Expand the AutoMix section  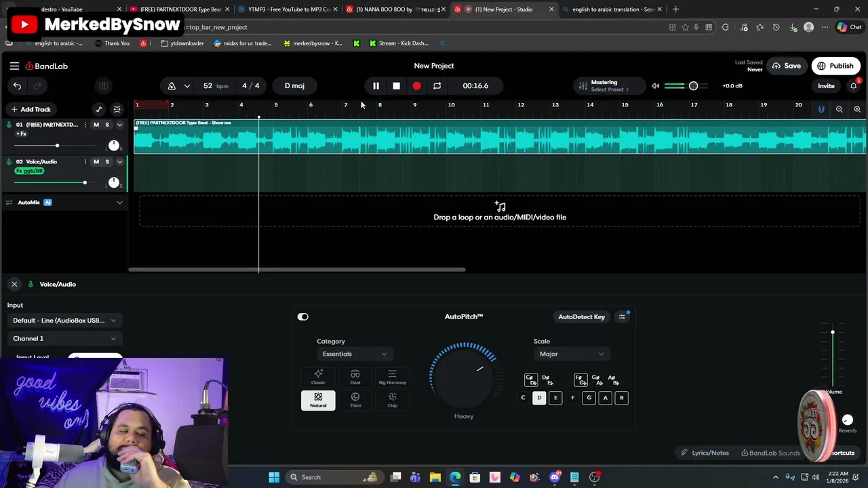click(x=119, y=202)
